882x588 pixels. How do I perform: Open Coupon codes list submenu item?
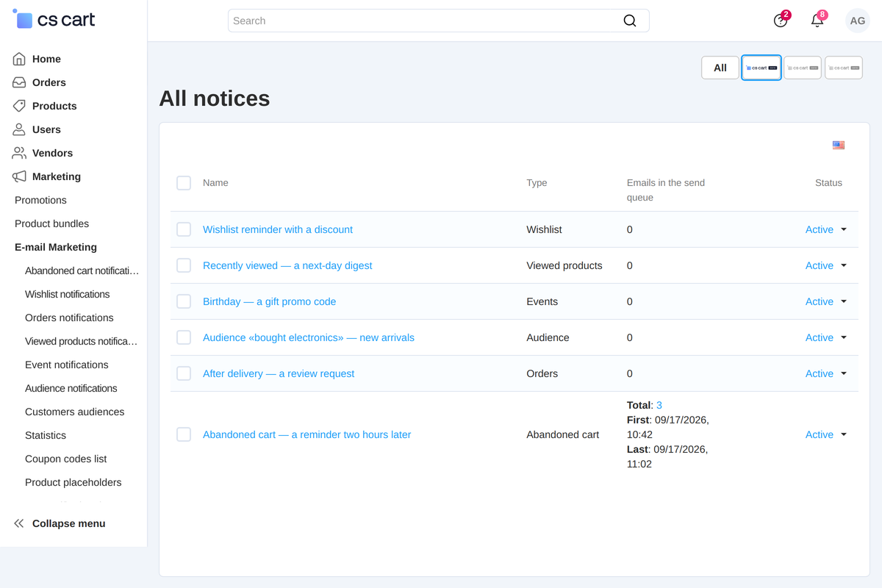[x=65, y=459]
